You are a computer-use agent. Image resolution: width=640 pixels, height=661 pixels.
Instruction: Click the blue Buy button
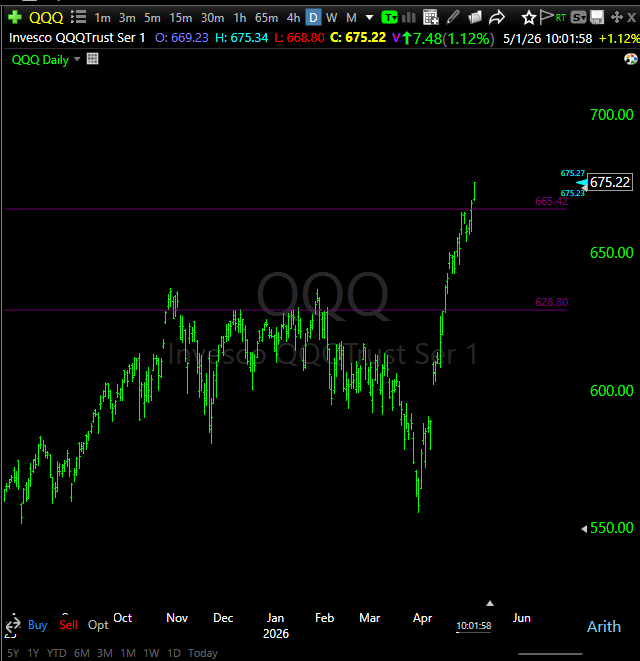coord(38,625)
